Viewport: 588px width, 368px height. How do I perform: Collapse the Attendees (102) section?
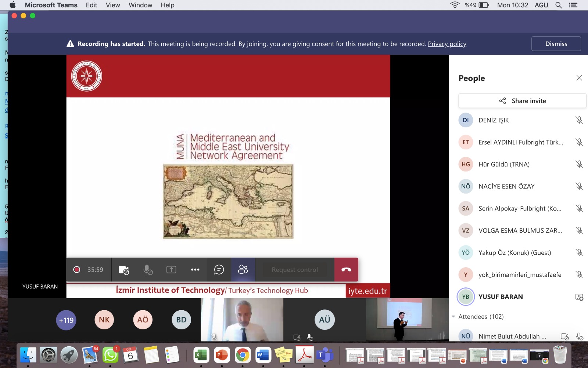(453, 316)
